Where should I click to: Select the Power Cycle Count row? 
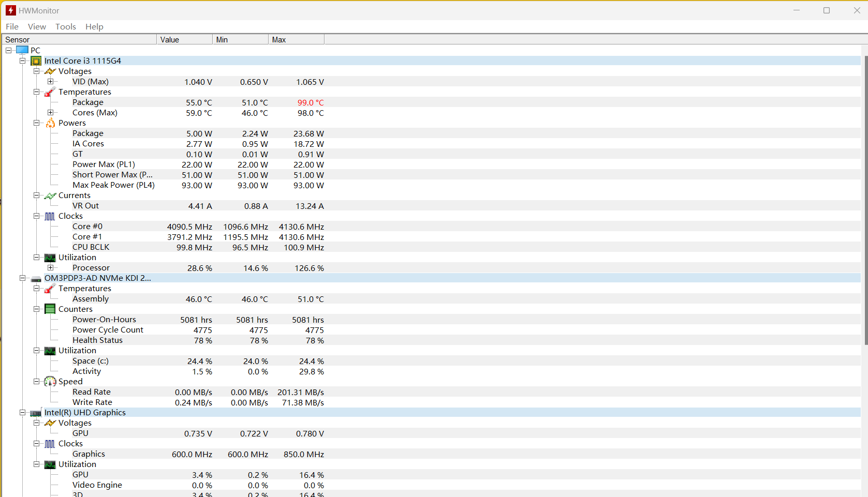click(x=431, y=330)
